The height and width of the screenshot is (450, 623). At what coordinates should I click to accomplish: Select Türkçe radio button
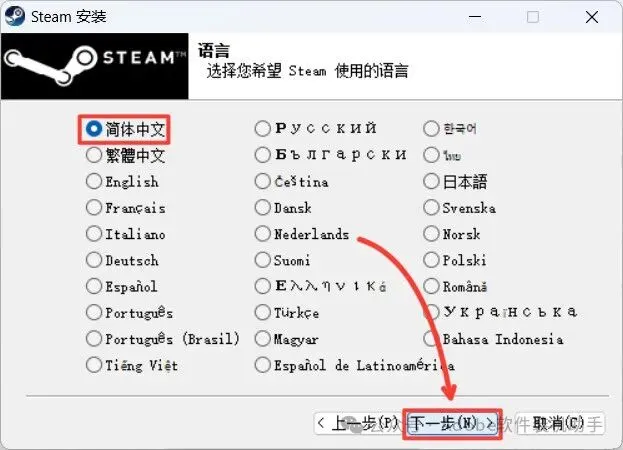pyautogui.click(x=263, y=312)
